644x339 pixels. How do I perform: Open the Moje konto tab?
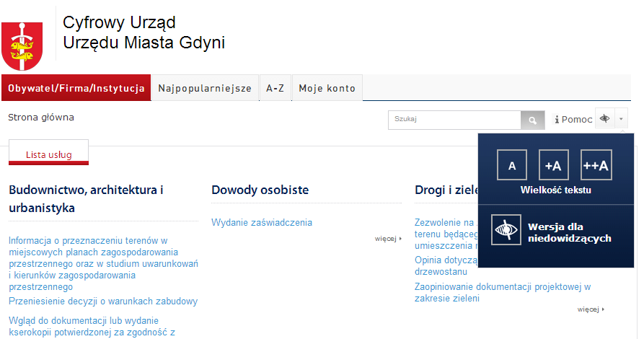pyautogui.click(x=327, y=89)
